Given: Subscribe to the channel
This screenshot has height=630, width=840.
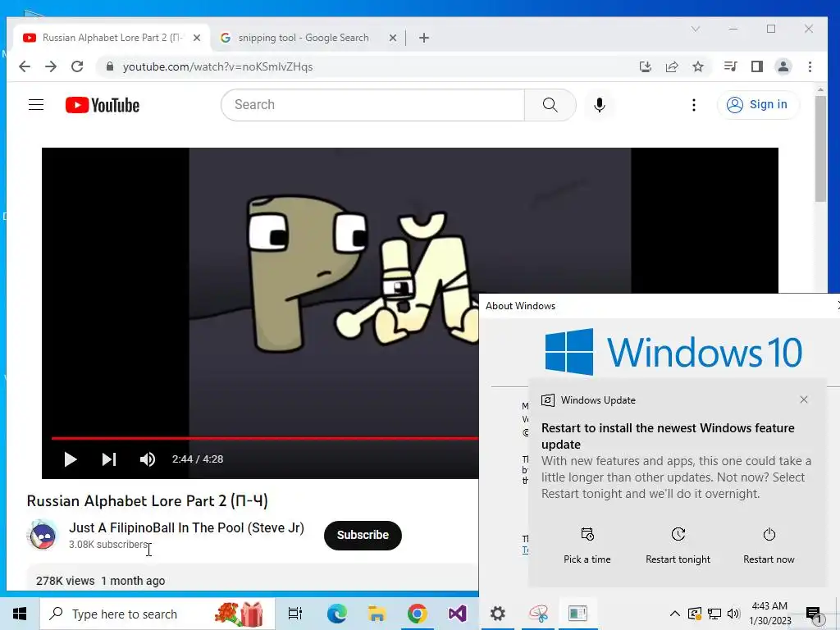Looking at the screenshot, I should click(x=363, y=535).
